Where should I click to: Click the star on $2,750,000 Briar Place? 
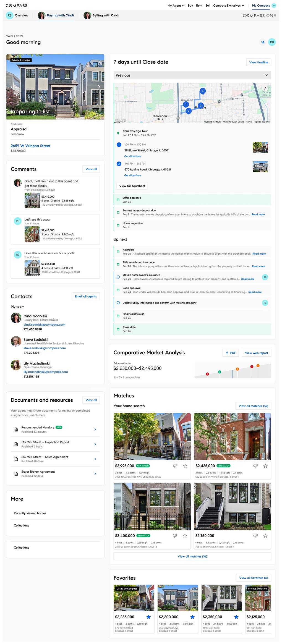click(265, 536)
